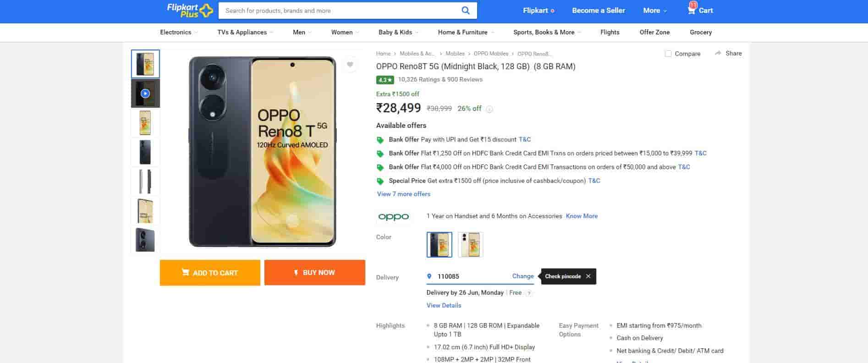Add phone to wishlist via heart icon

[350, 65]
